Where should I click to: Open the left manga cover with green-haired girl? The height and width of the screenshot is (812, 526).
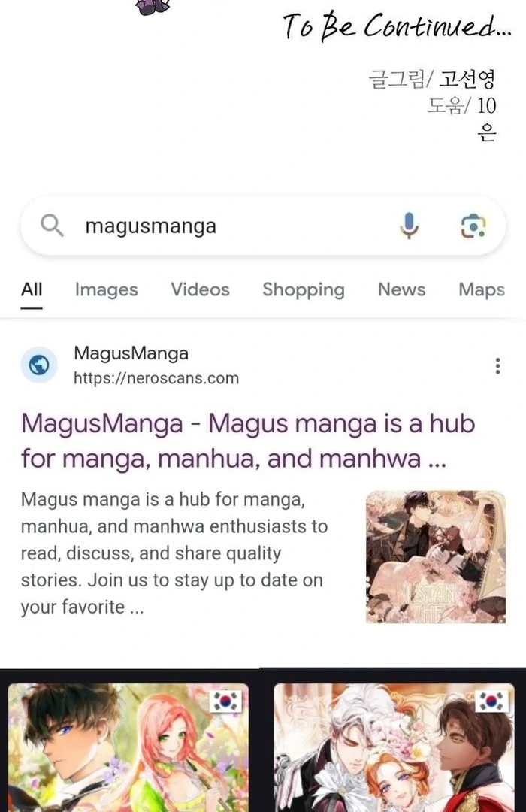click(x=128, y=747)
